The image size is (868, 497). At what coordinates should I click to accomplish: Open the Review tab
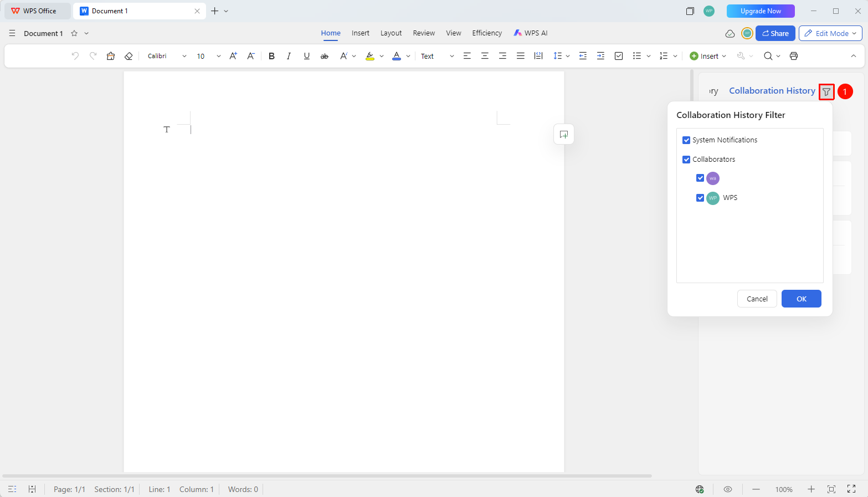coord(424,33)
